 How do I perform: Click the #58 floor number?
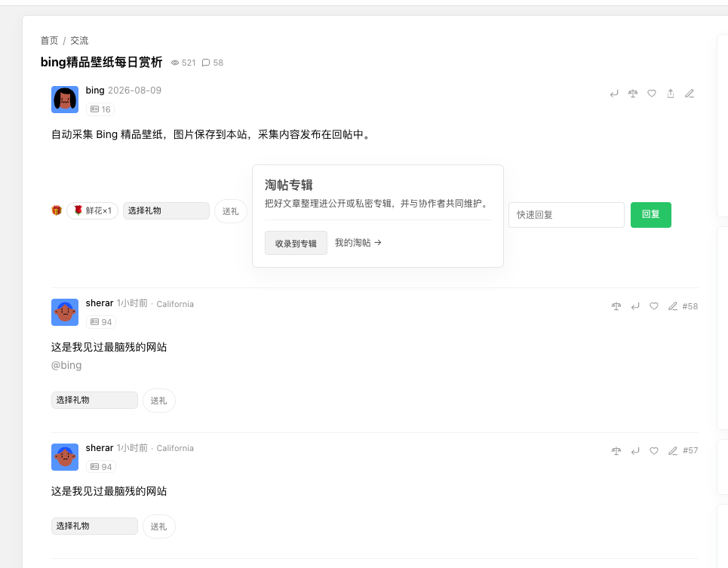pos(690,306)
